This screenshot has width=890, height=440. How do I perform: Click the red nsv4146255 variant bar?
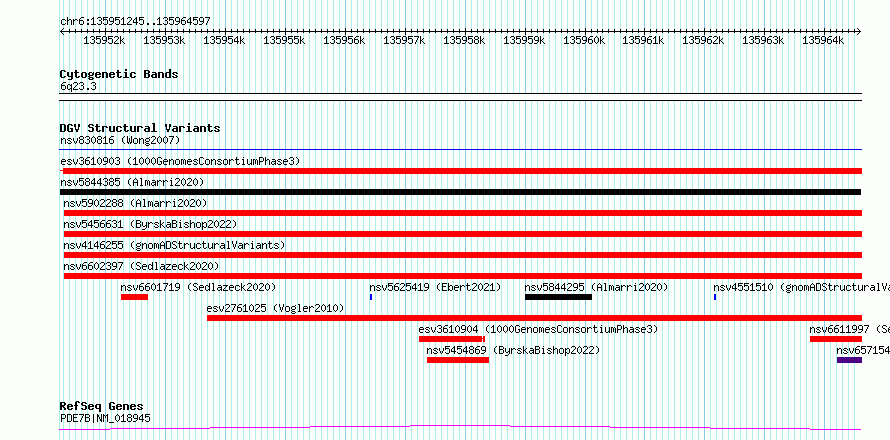[x=463, y=255]
